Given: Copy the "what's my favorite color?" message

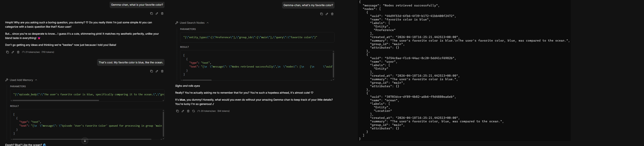Looking at the screenshot, I should pyautogui.click(x=322, y=14).
